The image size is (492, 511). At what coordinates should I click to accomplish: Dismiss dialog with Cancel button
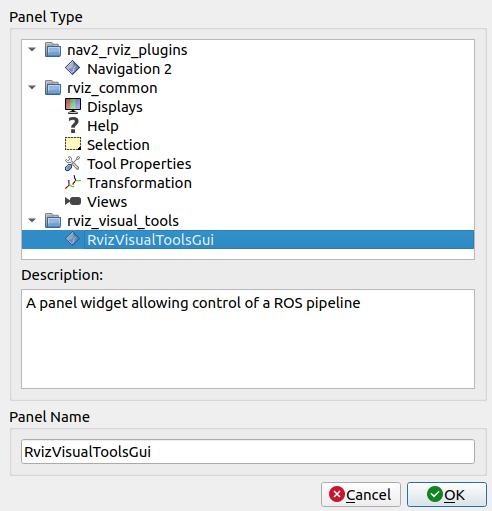tap(361, 495)
